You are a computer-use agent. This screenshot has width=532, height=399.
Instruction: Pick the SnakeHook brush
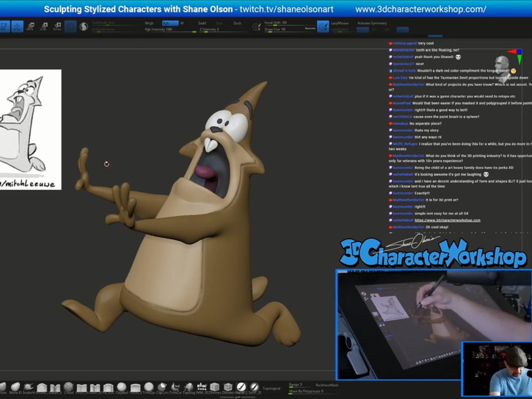pyautogui.click(x=28, y=387)
